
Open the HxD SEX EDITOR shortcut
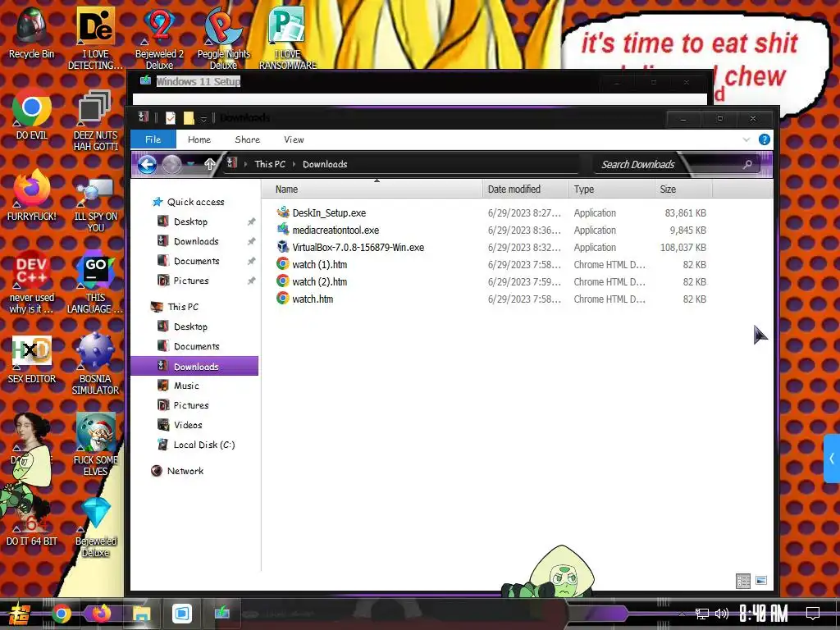click(32, 359)
